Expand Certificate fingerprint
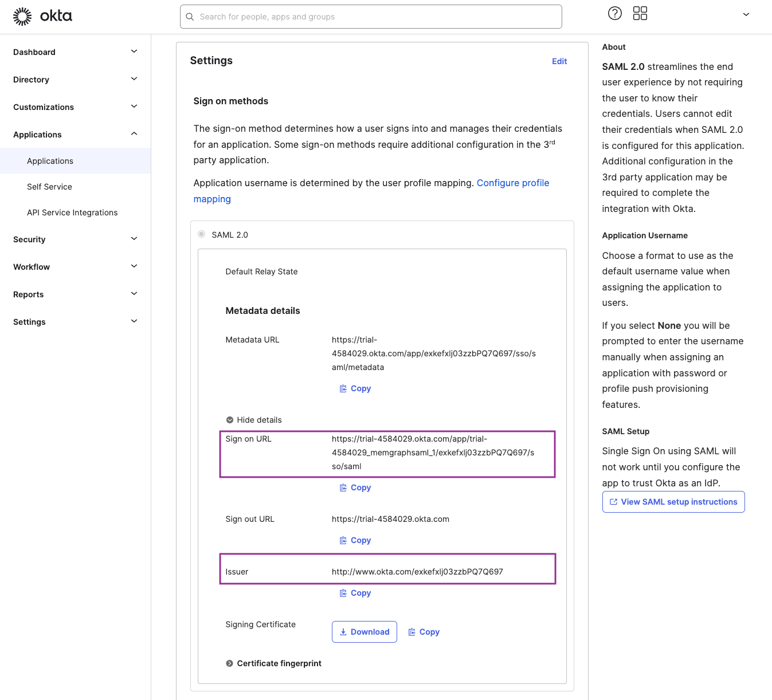The height and width of the screenshot is (700, 772). pyautogui.click(x=273, y=663)
